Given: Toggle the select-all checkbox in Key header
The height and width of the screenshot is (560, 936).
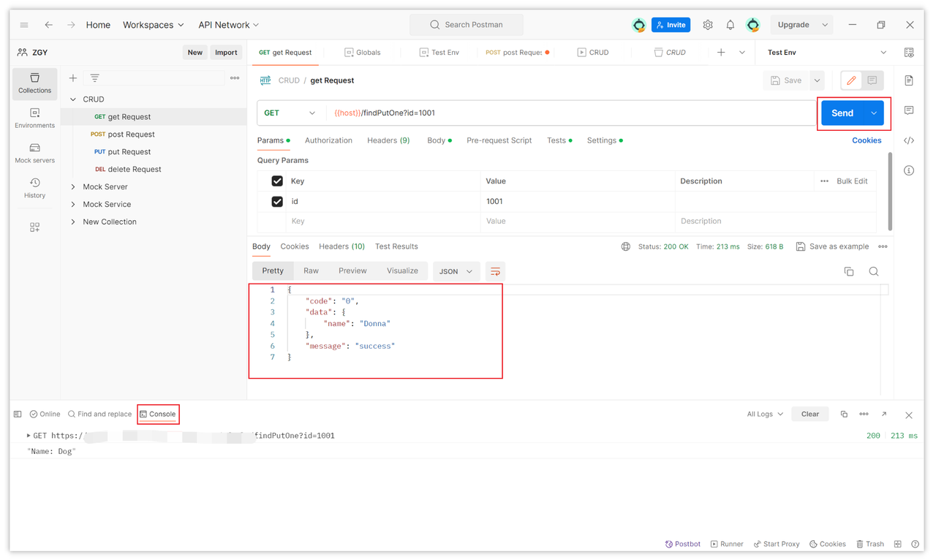Looking at the screenshot, I should [x=277, y=181].
